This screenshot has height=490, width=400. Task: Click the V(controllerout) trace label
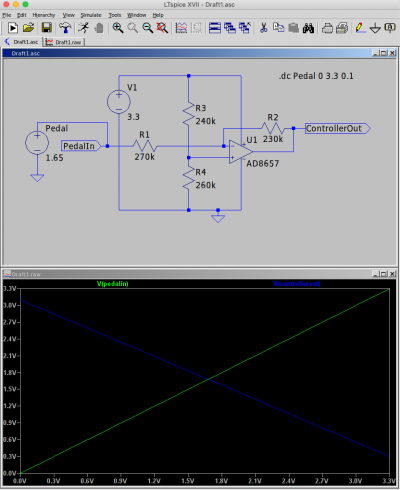pos(297,284)
